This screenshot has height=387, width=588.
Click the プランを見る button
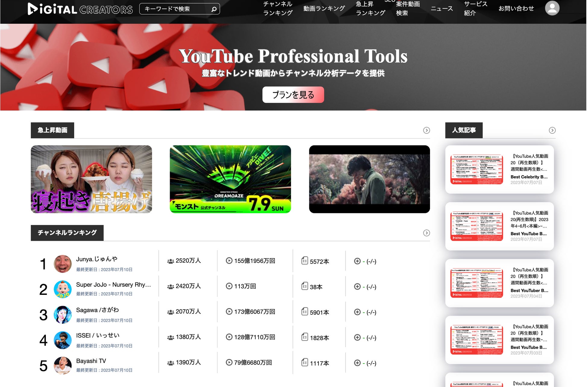tap(293, 95)
